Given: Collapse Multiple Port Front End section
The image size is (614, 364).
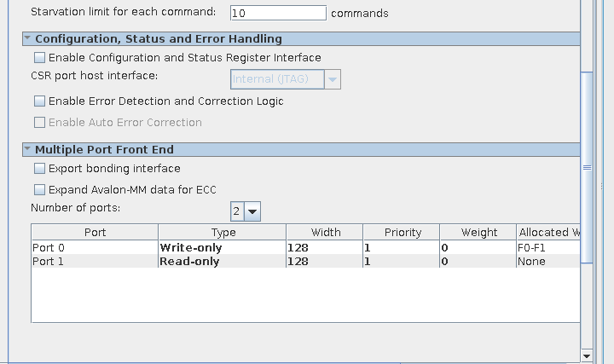Looking at the screenshot, I should click(x=27, y=149).
